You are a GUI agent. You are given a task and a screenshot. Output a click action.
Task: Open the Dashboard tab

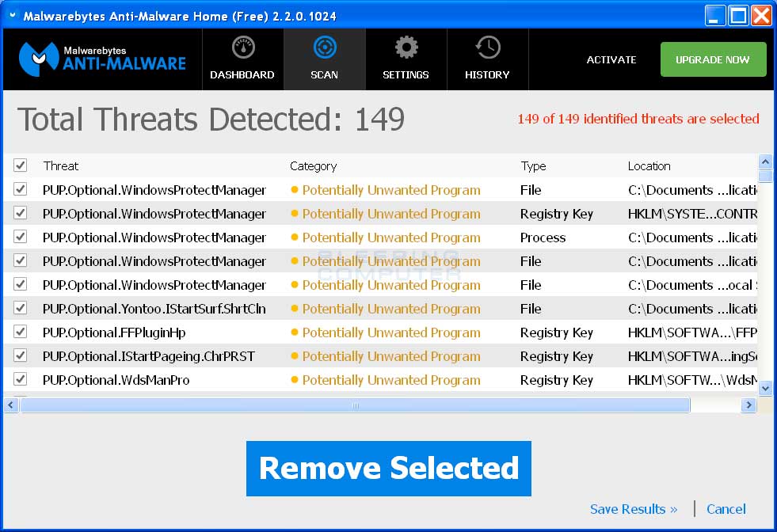242,59
